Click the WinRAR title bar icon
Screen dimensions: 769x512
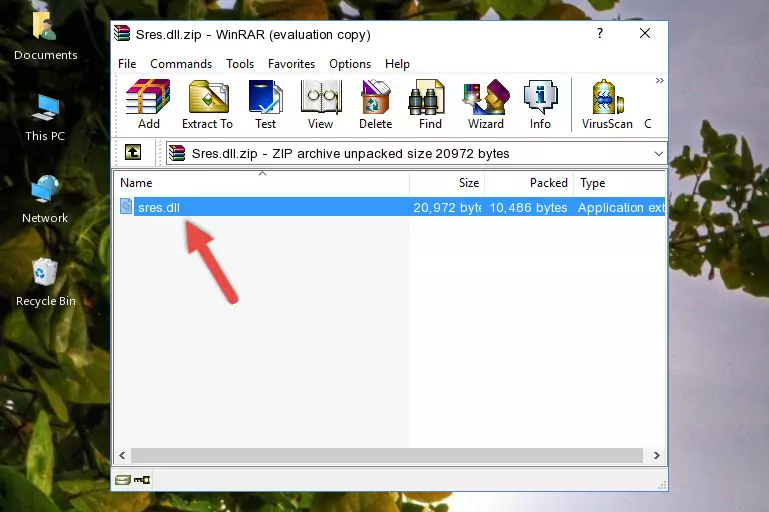coord(122,33)
